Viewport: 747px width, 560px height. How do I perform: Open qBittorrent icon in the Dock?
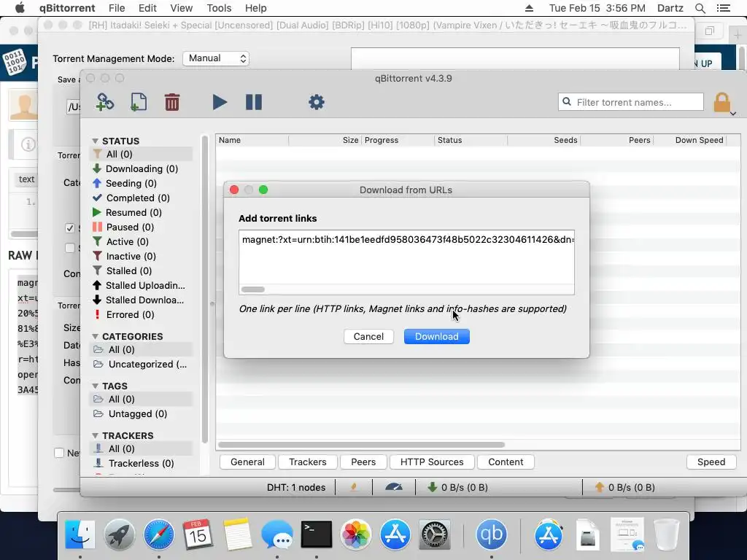tap(491, 534)
